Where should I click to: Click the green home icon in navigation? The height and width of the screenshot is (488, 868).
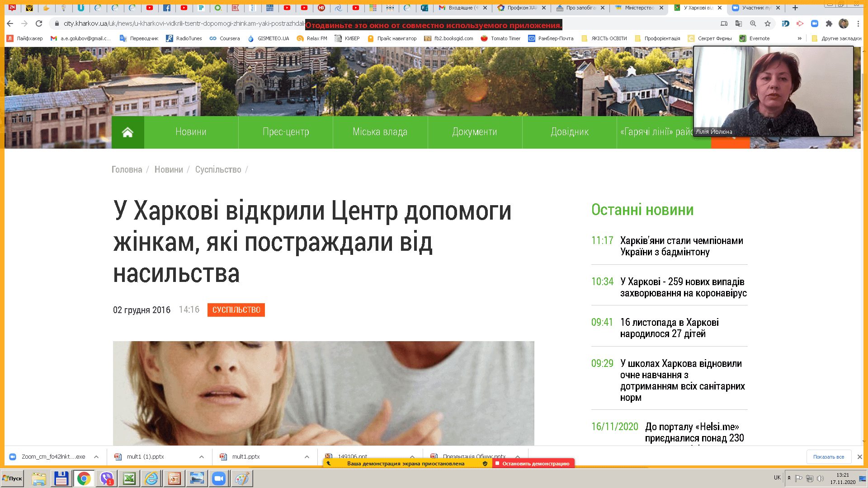click(x=127, y=132)
